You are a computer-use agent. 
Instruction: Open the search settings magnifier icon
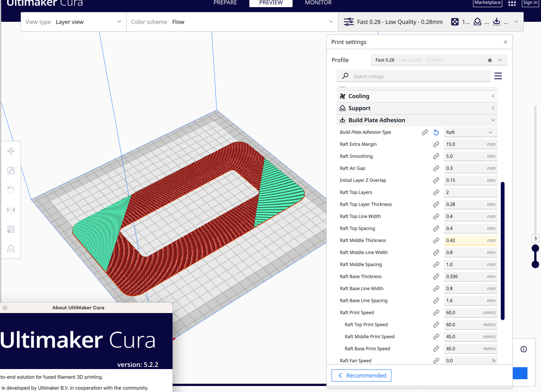click(345, 76)
